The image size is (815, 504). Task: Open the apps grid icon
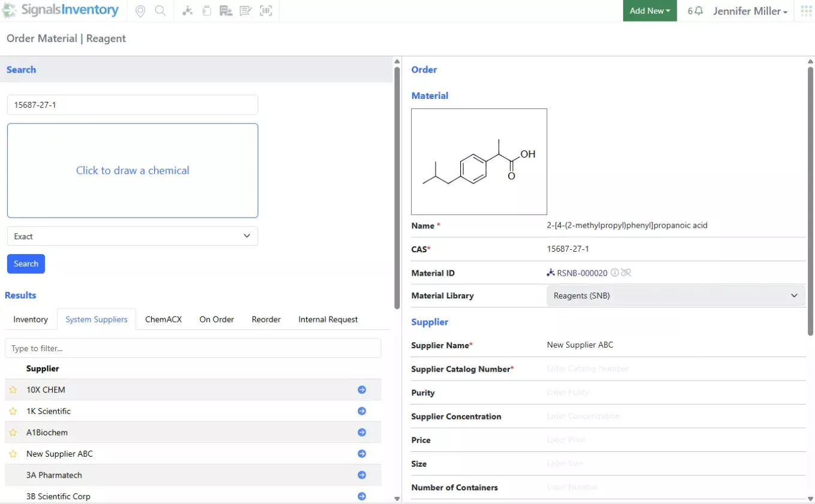(x=806, y=11)
